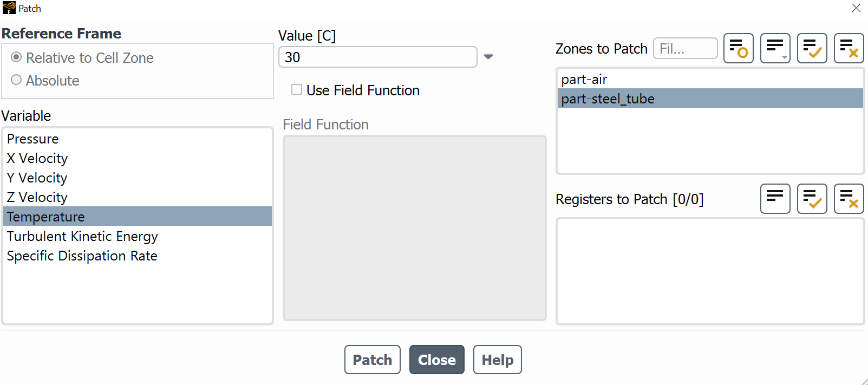The width and height of the screenshot is (868, 385).
Task: Click the Value [C] input field
Action: 377,57
